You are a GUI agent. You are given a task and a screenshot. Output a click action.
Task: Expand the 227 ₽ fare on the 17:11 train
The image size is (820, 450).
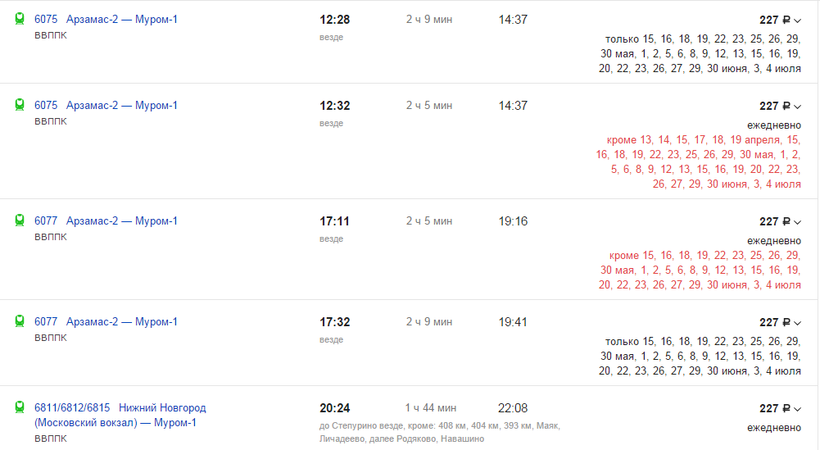(x=781, y=221)
